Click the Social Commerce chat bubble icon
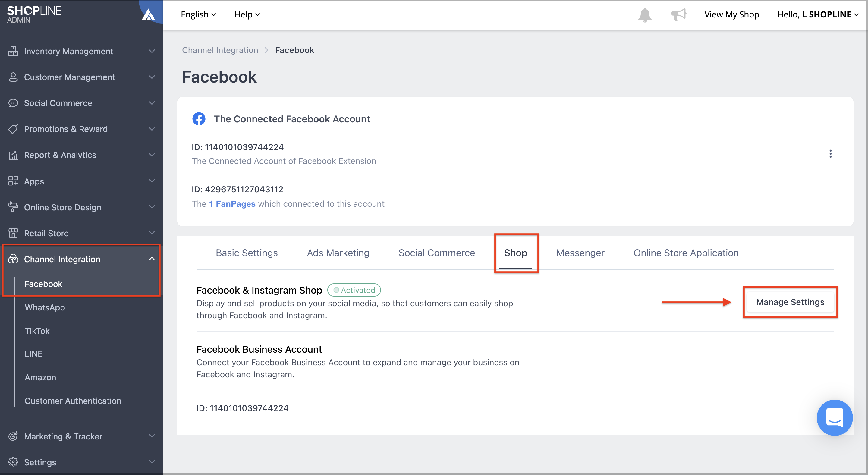 13,103
